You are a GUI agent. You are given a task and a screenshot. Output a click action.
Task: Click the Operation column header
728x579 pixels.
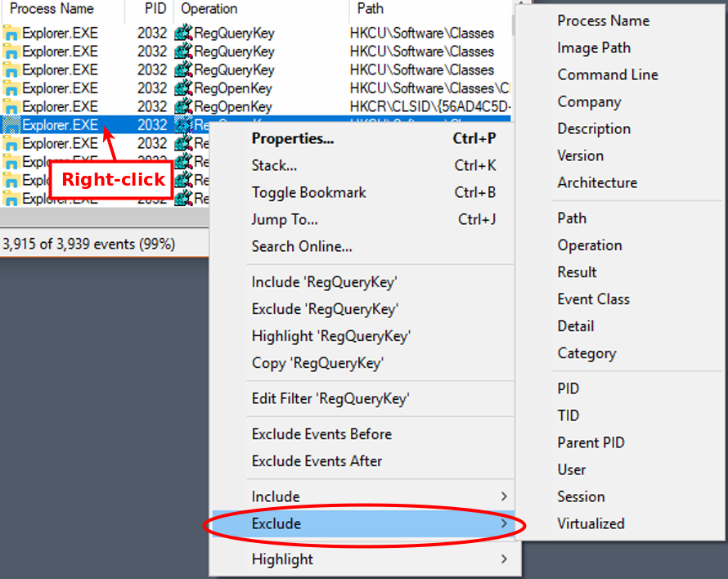point(209,9)
